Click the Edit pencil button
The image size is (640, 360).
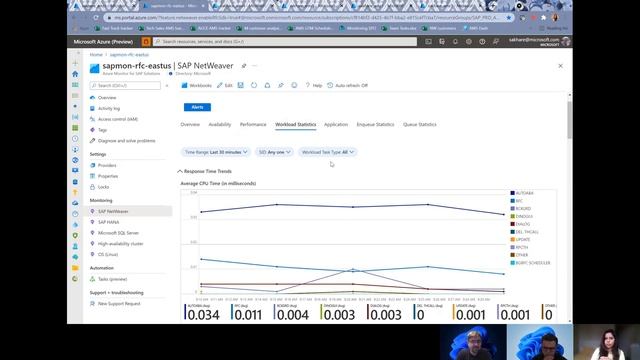tap(224, 85)
